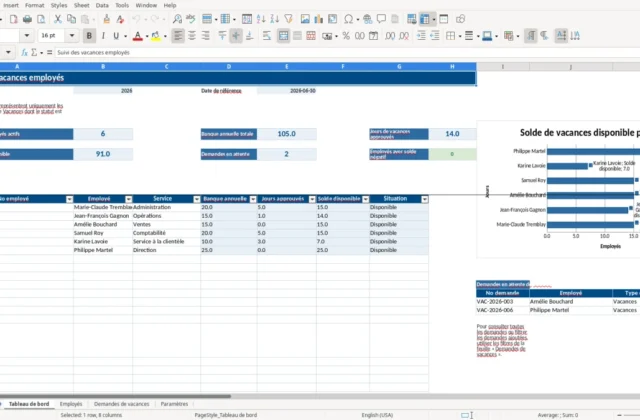Click PageStyle_Tableau de bord in status bar

coord(226,415)
